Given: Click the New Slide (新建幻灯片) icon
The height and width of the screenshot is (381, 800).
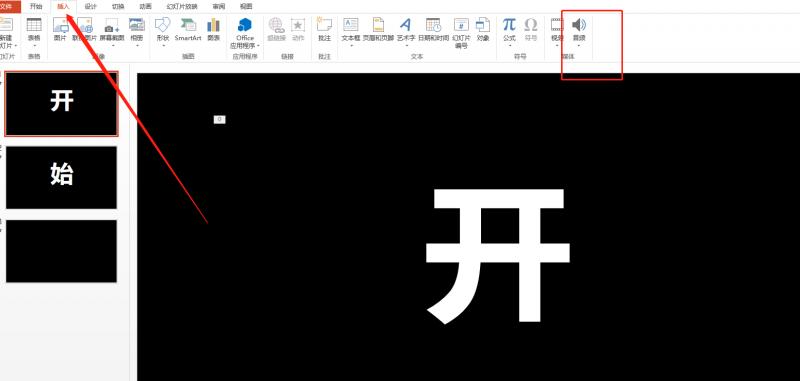Looking at the screenshot, I should point(6,24).
